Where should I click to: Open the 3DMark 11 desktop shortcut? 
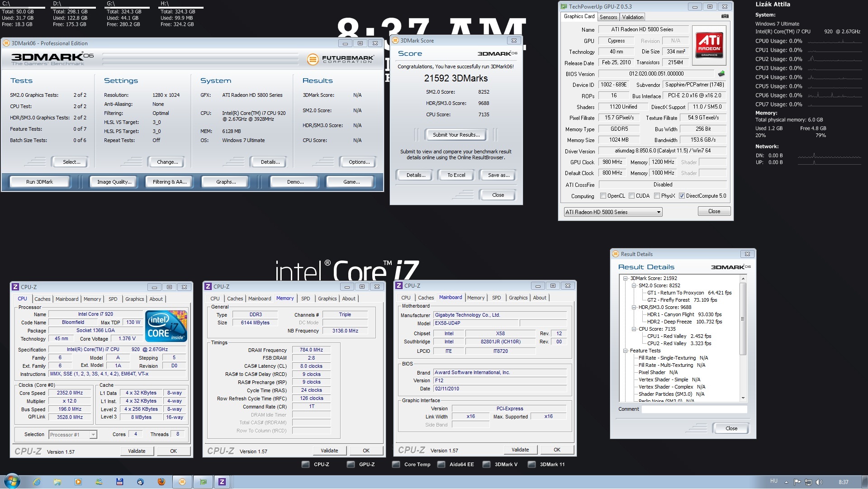546,465
